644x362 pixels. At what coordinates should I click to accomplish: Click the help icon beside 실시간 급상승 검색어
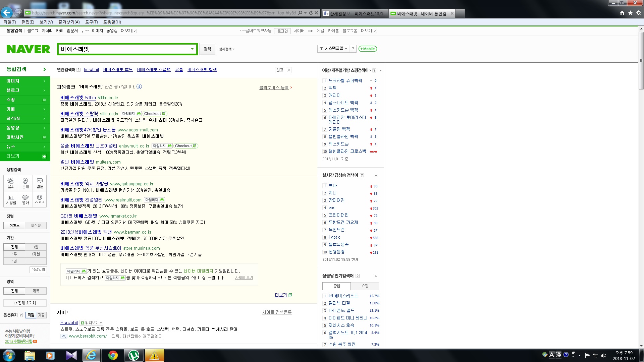(362, 175)
